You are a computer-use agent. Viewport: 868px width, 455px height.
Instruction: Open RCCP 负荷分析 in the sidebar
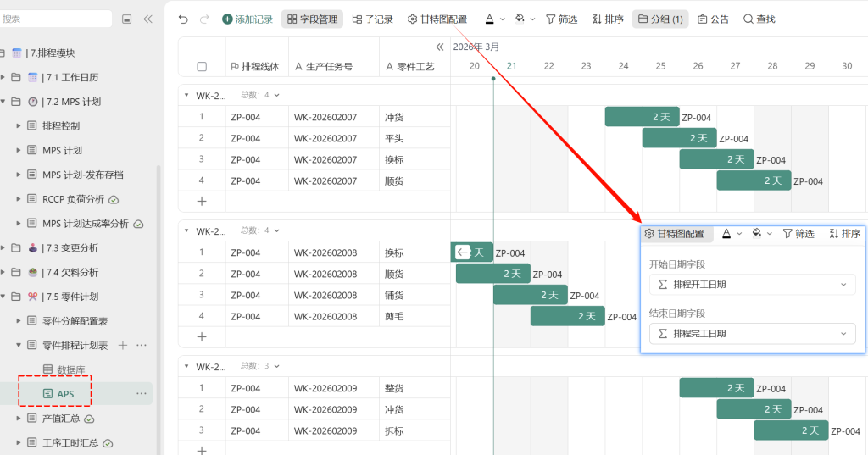tap(73, 199)
